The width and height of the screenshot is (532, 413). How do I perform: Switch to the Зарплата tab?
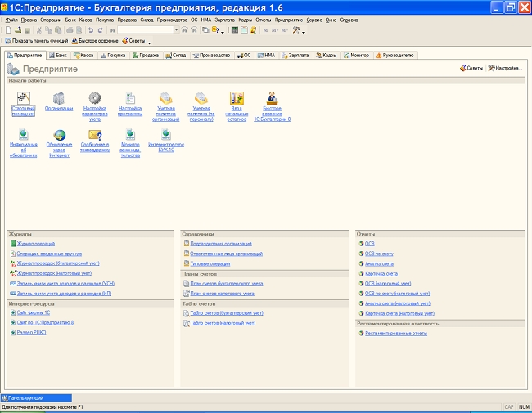point(297,55)
